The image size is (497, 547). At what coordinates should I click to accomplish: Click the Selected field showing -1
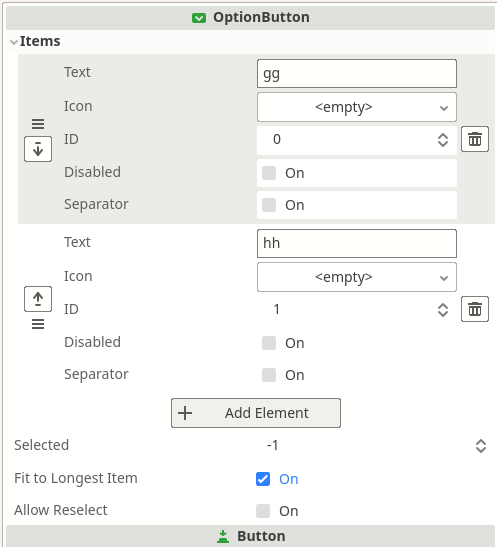(x=373, y=445)
